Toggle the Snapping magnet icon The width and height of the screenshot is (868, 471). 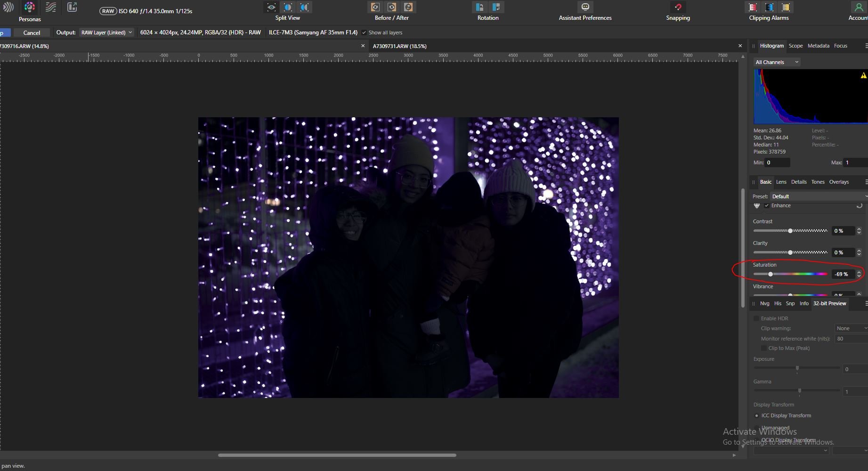(x=678, y=7)
